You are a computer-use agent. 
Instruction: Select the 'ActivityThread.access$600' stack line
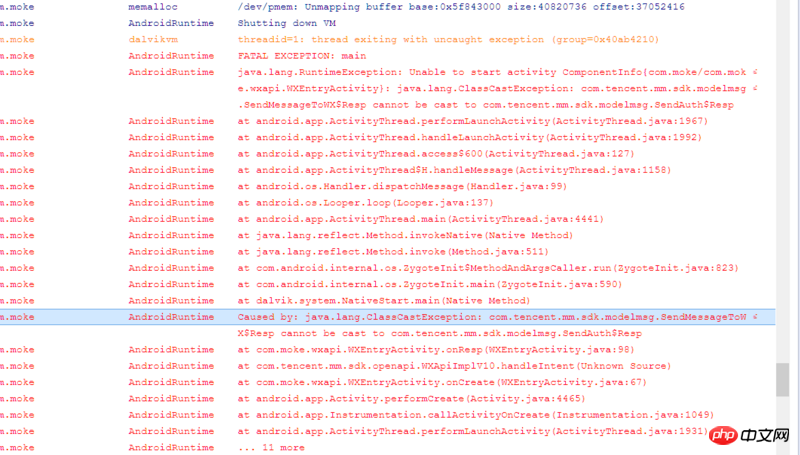tap(436, 154)
